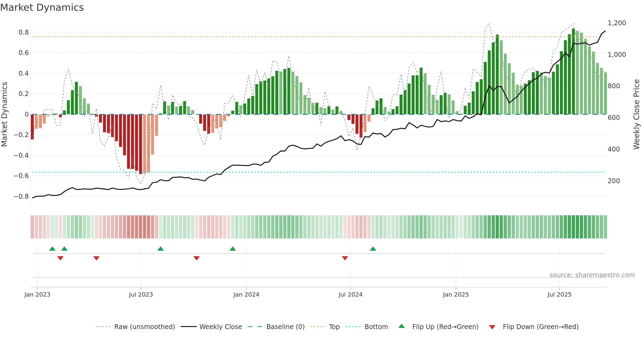Click the −0.8 left axis value
This screenshot has width=644, height=362.
21,197
